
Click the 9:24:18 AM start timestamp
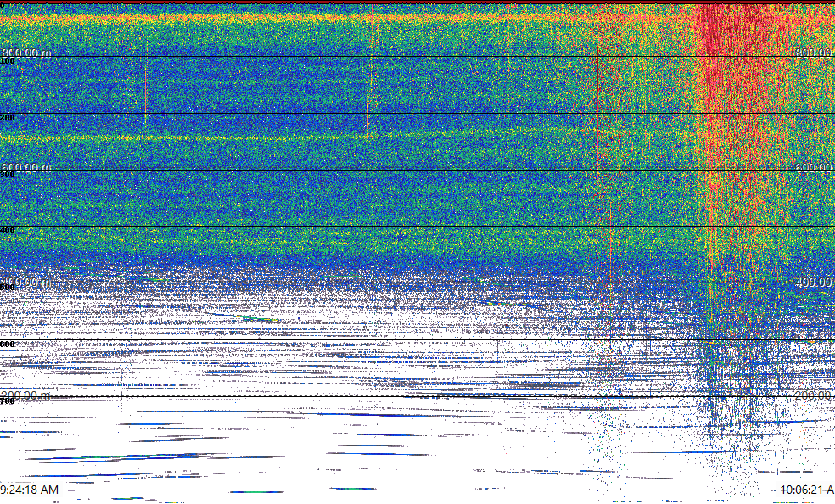(30, 490)
